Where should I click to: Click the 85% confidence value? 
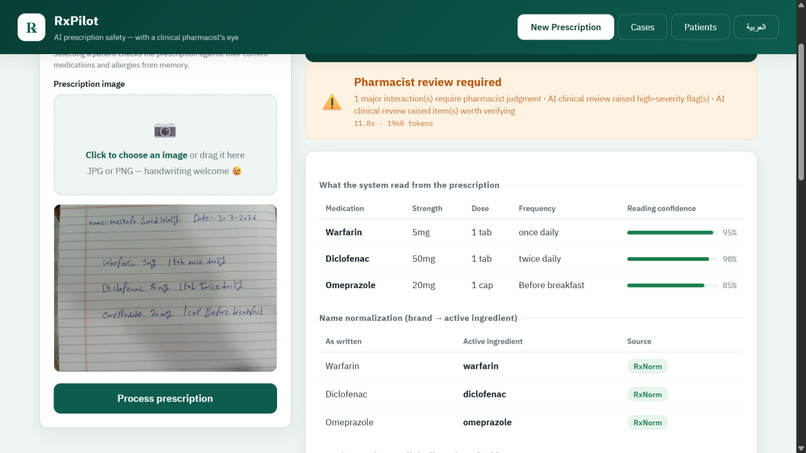pyautogui.click(x=729, y=285)
